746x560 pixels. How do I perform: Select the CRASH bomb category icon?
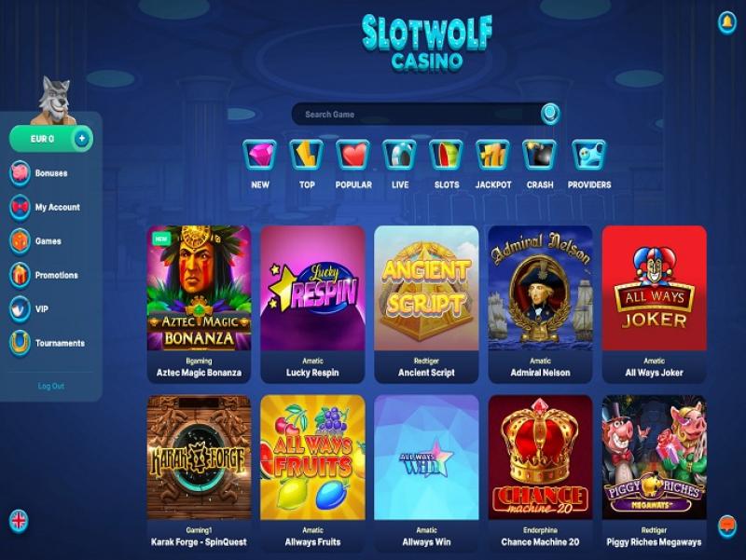click(x=540, y=156)
